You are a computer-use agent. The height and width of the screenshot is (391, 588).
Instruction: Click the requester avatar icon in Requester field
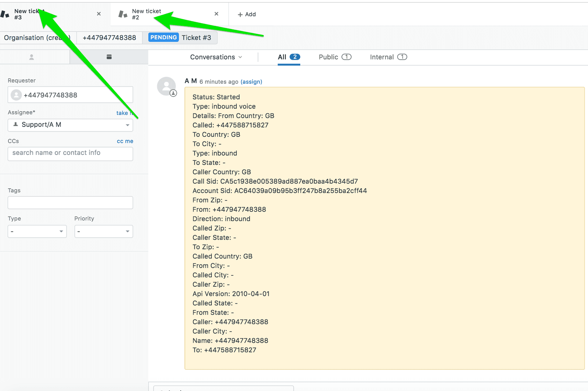click(16, 95)
